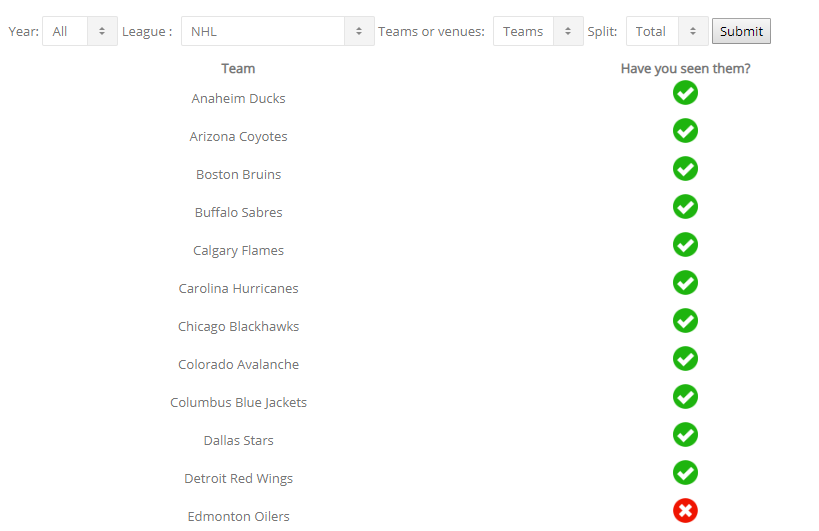
Task: Click the Split: label
Action: coord(602,32)
